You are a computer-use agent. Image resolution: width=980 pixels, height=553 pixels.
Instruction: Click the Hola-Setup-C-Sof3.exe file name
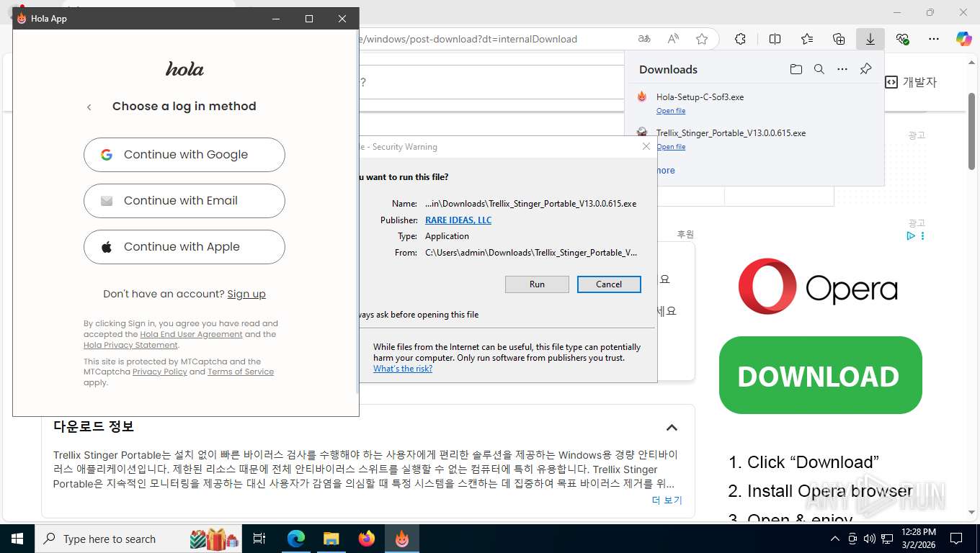[x=700, y=97]
